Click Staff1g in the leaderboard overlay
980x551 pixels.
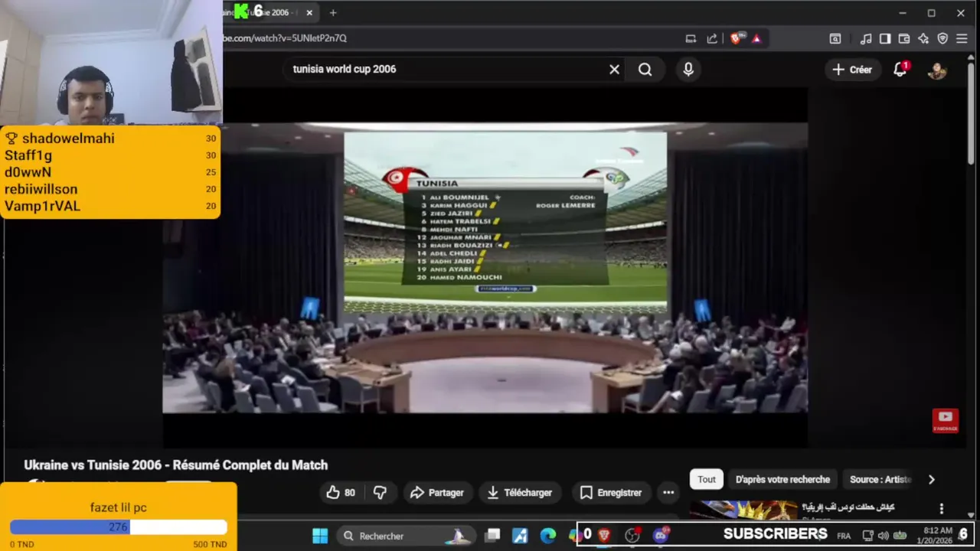point(28,155)
